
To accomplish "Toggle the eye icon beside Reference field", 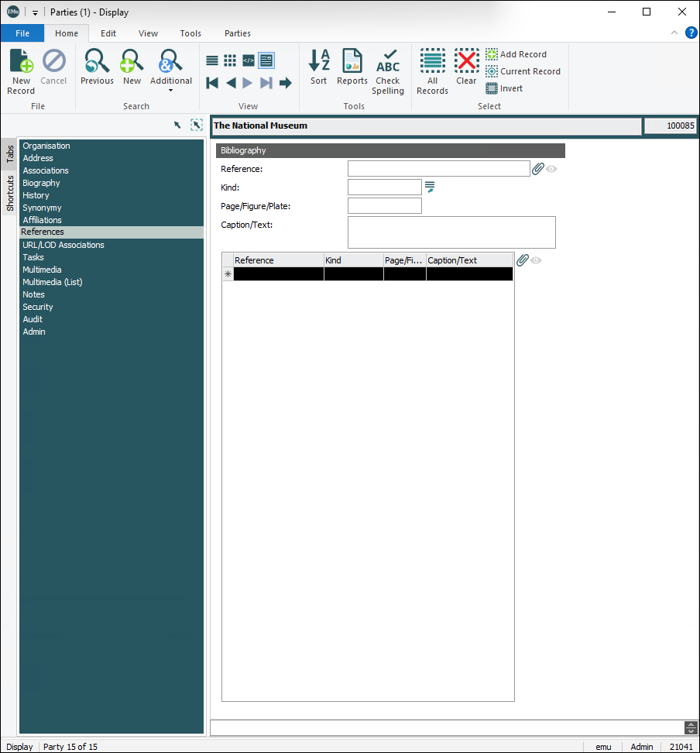I will point(552,169).
